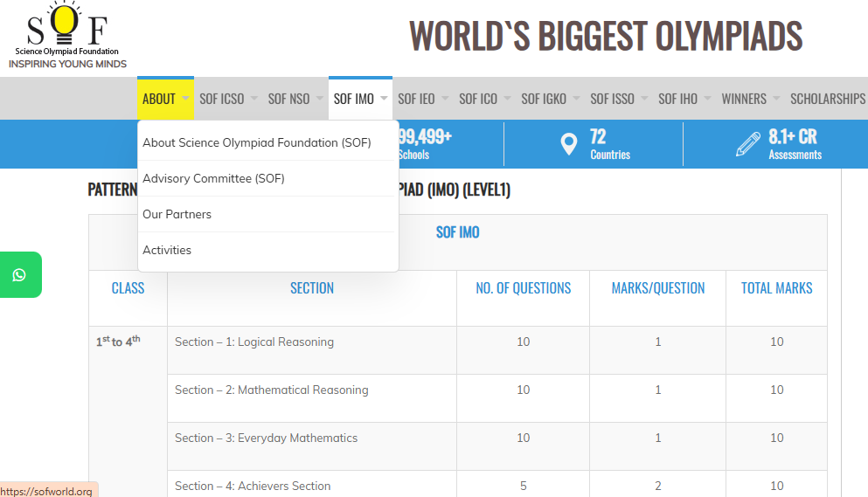The width and height of the screenshot is (868, 497).
Task: Navigate to SOF IHO menu item
Action: [678, 99]
